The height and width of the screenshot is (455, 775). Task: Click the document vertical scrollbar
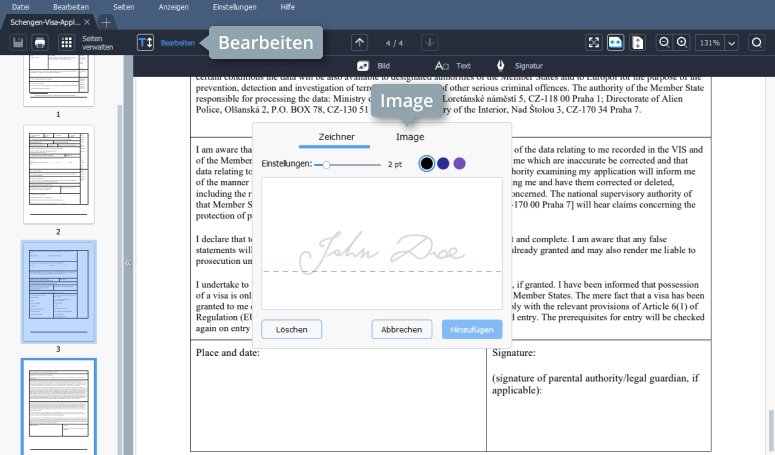(x=771, y=430)
